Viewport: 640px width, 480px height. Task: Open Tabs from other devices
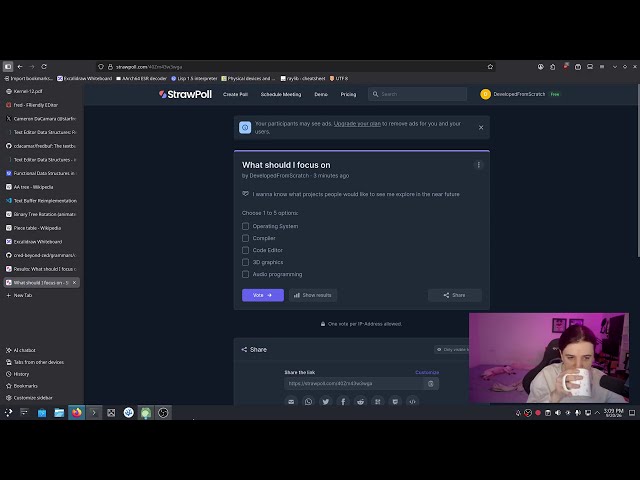(x=35, y=362)
